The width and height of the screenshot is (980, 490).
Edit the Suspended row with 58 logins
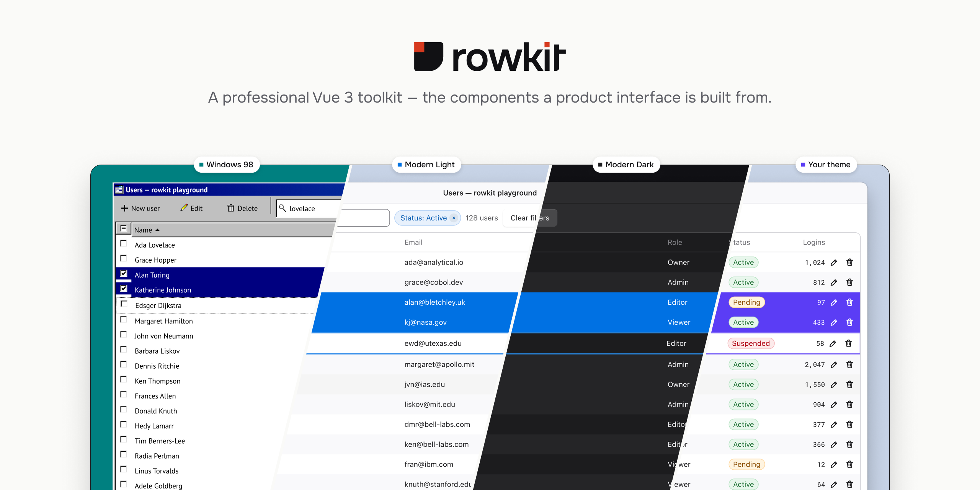click(833, 344)
